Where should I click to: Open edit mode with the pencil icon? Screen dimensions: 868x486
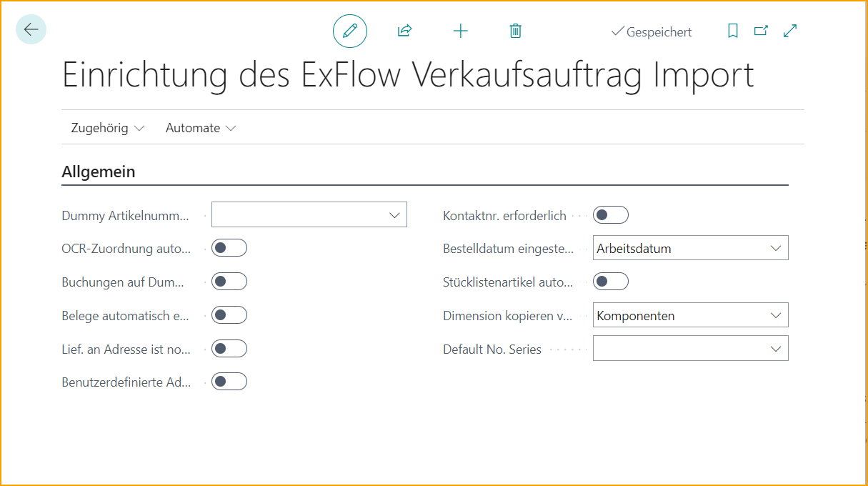(349, 31)
